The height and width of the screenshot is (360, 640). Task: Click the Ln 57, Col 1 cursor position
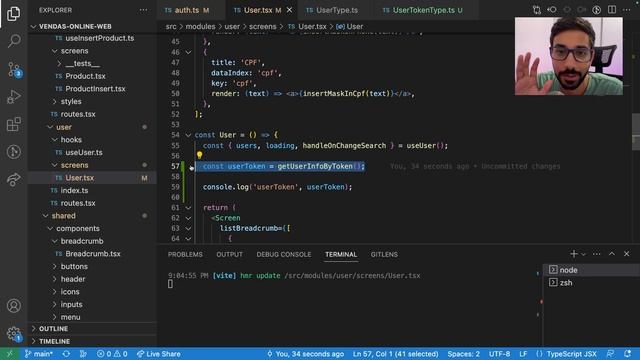pos(395,354)
